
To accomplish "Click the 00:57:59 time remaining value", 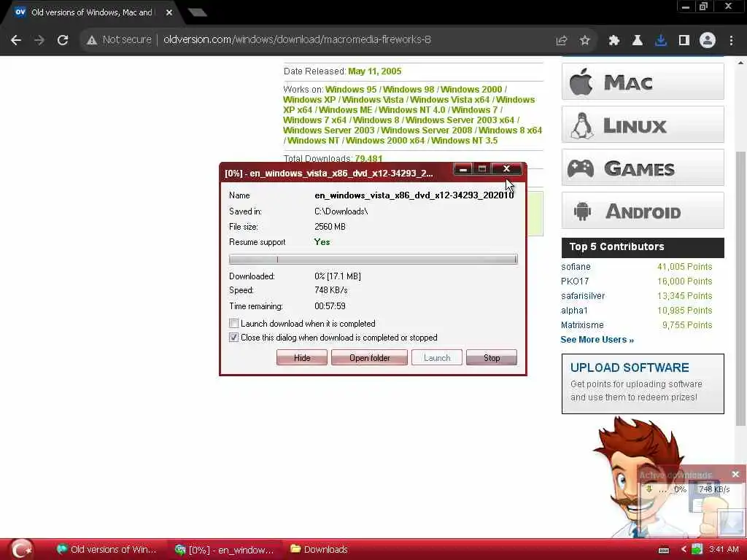I will (x=330, y=306).
